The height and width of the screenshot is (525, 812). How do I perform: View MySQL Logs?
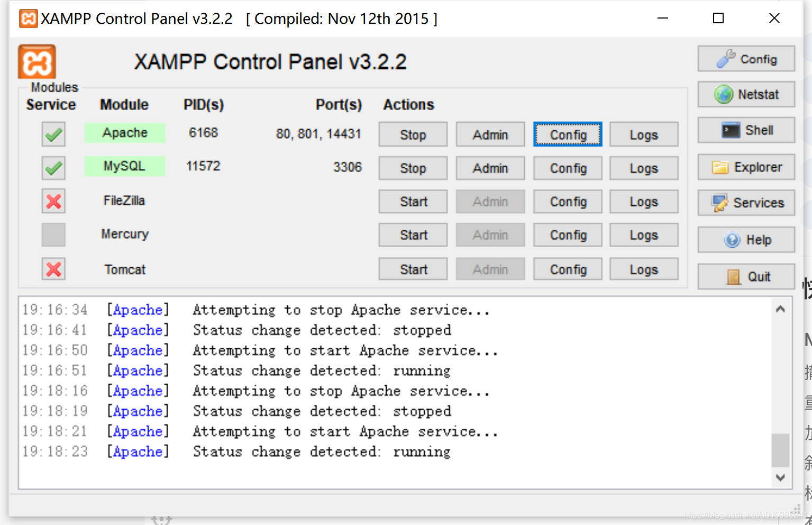click(644, 168)
